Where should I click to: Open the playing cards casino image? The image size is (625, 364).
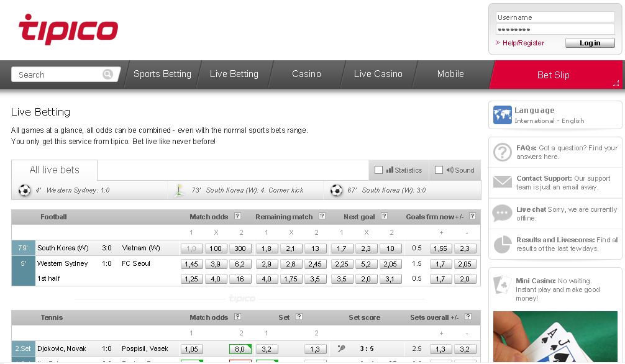(x=555, y=337)
